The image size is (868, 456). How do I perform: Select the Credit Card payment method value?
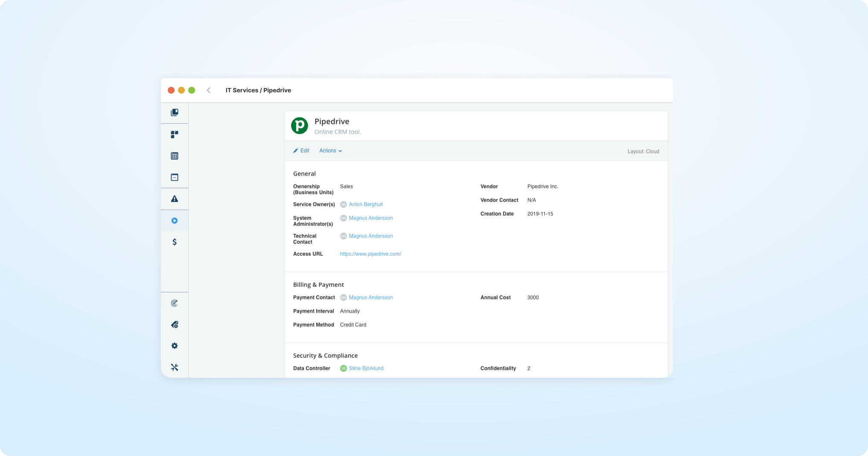[x=353, y=325]
